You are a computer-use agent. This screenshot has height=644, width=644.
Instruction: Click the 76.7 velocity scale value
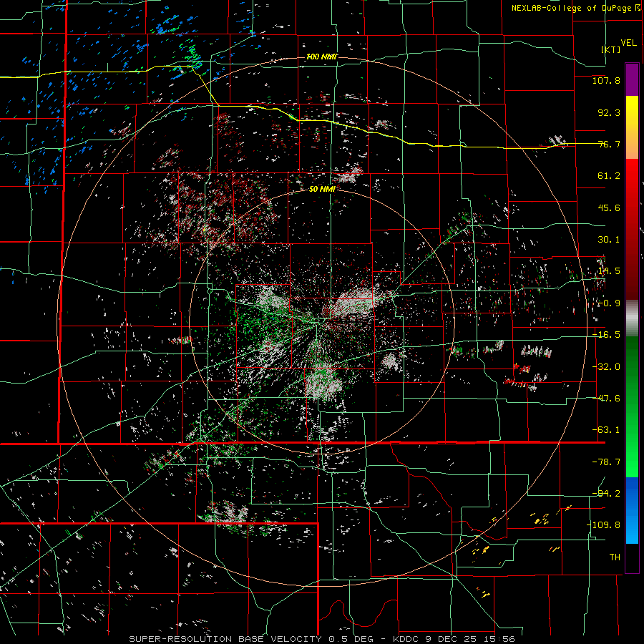609,144
